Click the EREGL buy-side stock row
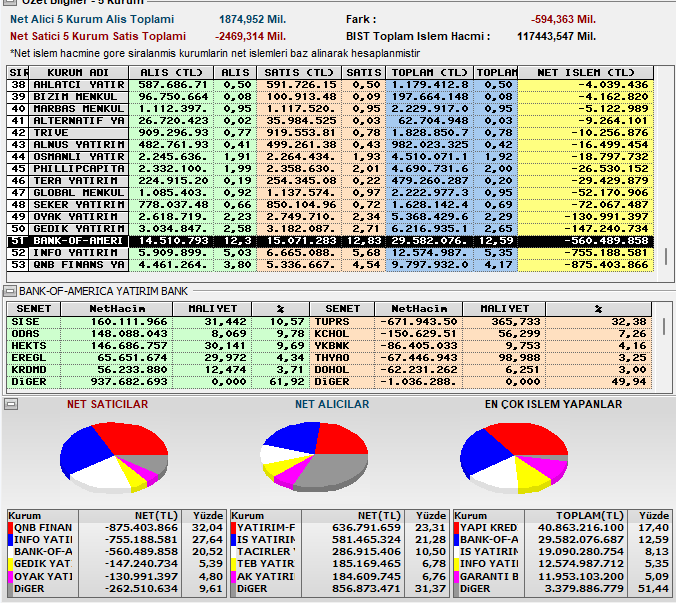Image resolution: width=676 pixels, height=603 pixels. [x=158, y=358]
